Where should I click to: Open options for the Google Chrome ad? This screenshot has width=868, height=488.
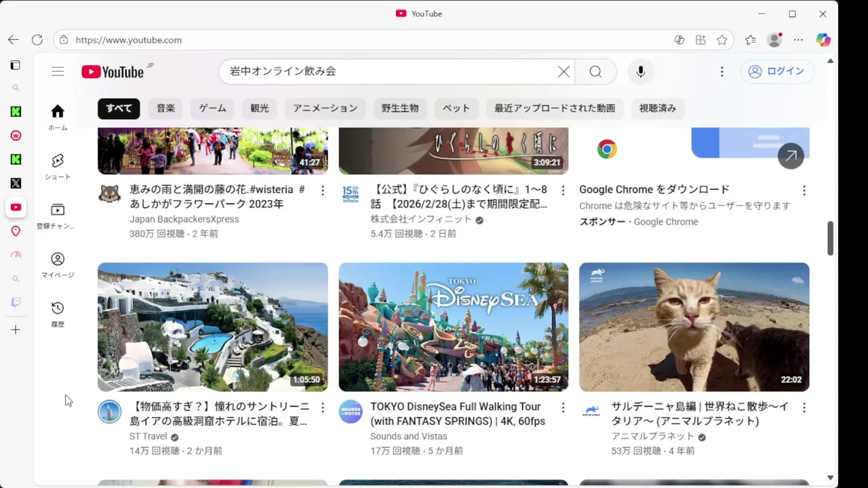pos(804,190)
